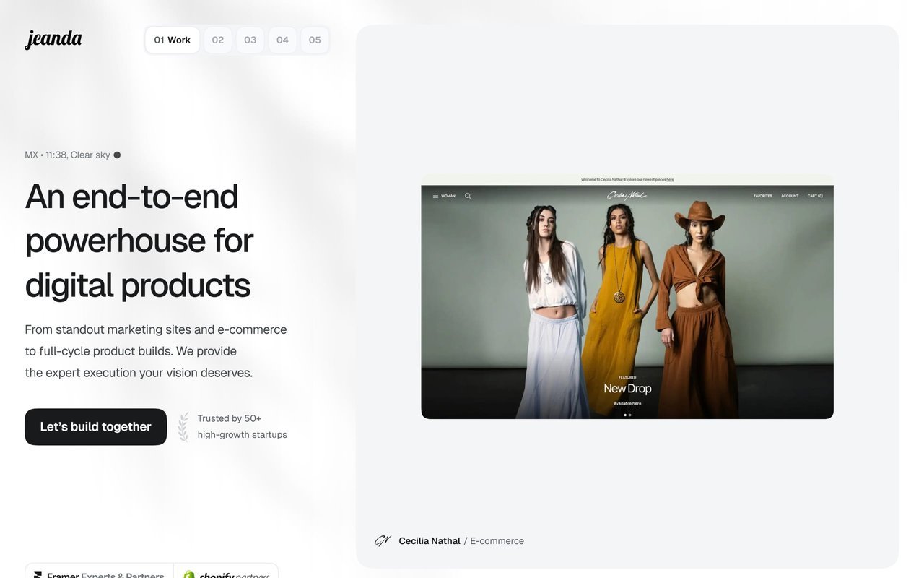Click the hamburger menu in the preview
924x578 pixels.
click(x=435, y=196)
